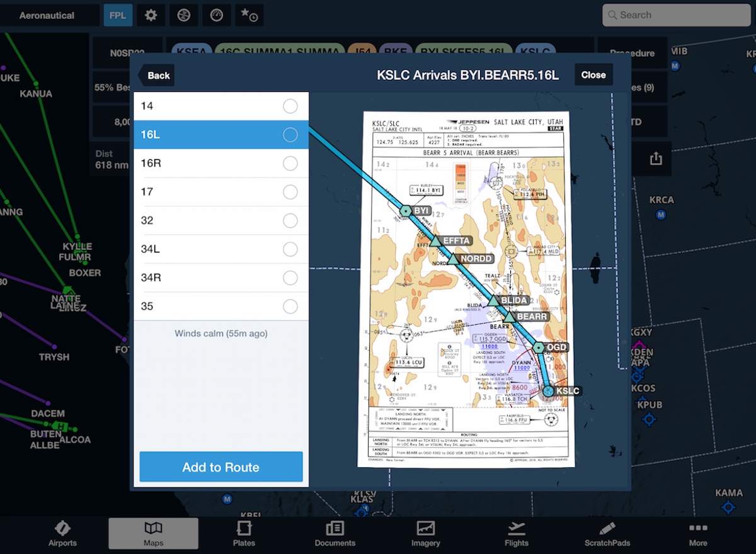Open favorites and recents star-clock icon

point(249,15)
